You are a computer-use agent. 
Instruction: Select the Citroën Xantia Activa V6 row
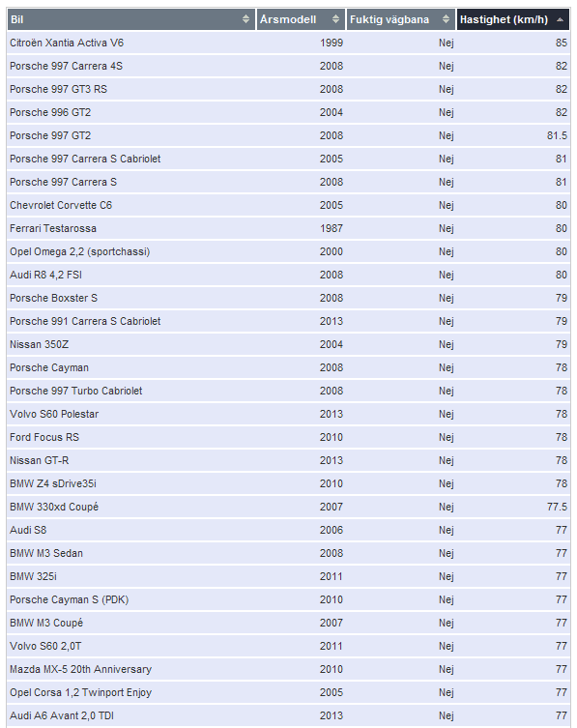point(288,43)
